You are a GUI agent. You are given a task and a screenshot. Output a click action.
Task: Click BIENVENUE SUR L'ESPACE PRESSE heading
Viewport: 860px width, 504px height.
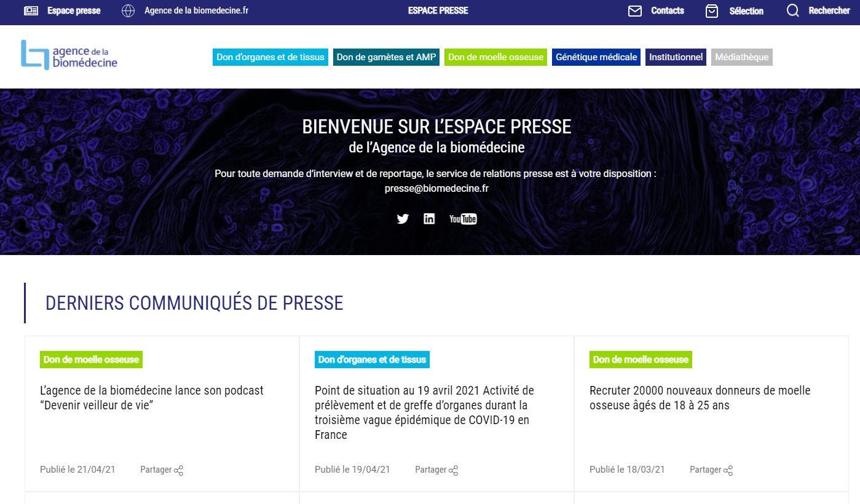(x=436, y=127)
